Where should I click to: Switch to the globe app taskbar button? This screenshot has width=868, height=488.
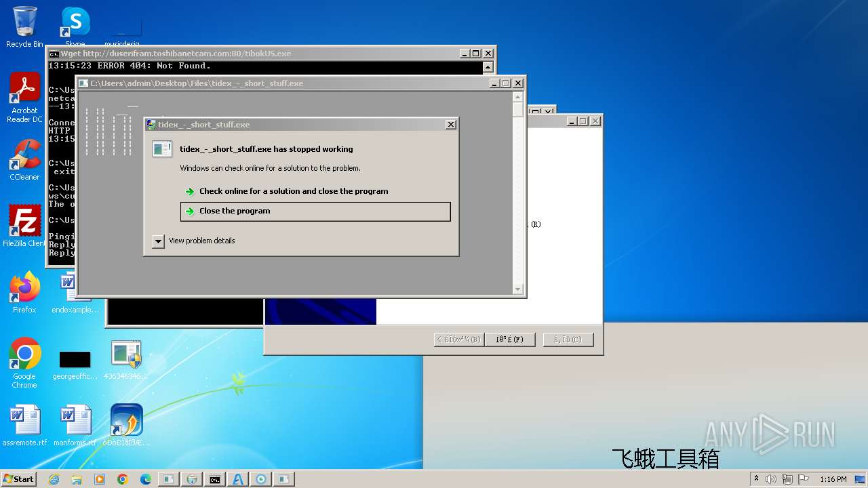pos(192,479)
